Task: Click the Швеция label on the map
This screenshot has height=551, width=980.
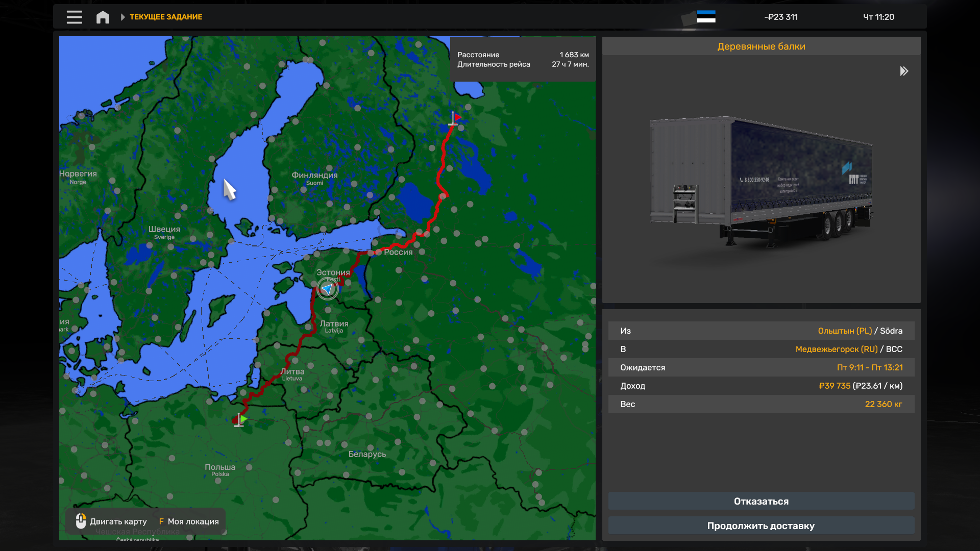Action: point(164,229)
